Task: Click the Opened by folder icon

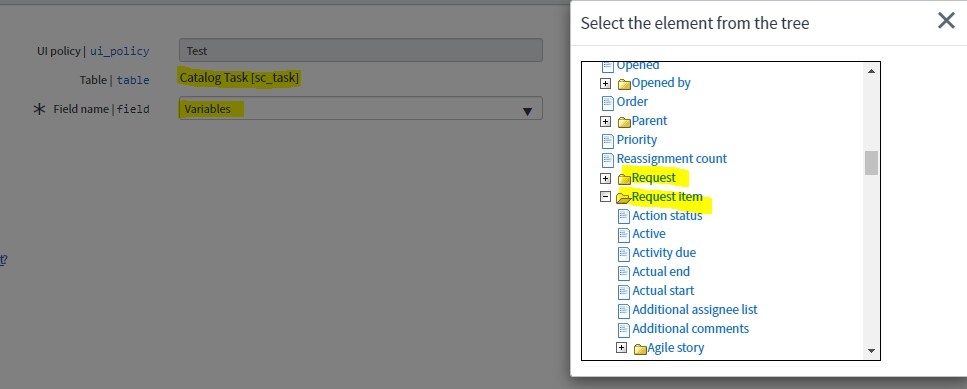Action: [x=624, y=83]
